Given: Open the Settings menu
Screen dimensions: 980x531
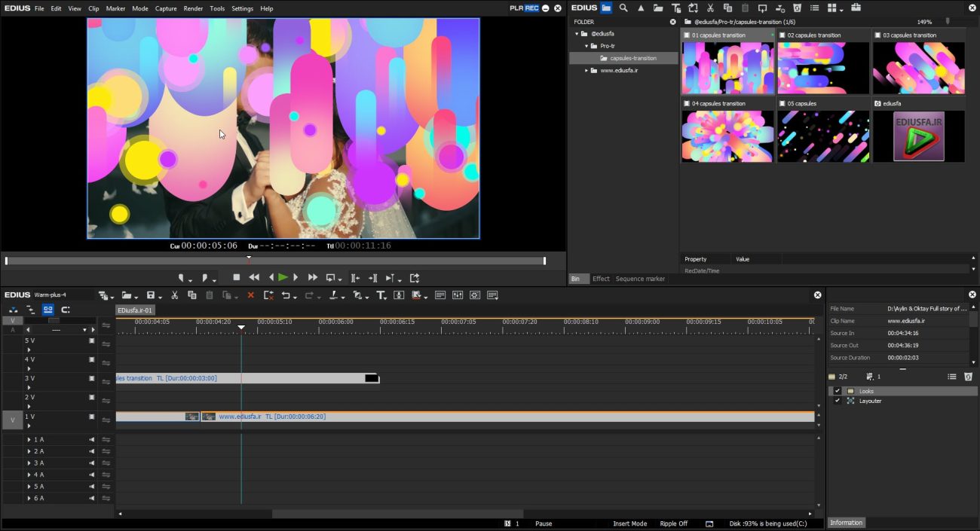Looking at the screenshot, I should coord(242,8).
